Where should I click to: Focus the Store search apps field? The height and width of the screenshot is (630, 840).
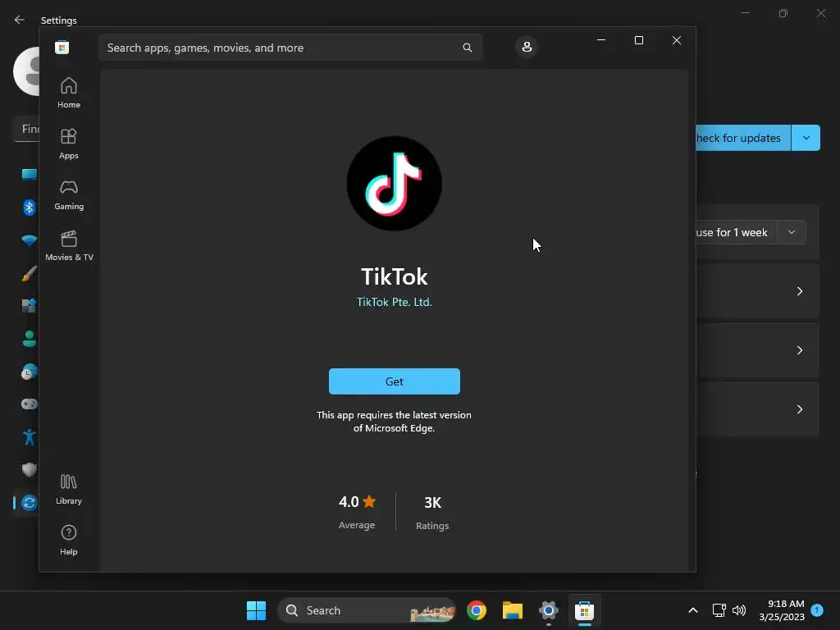coord(290,48)
